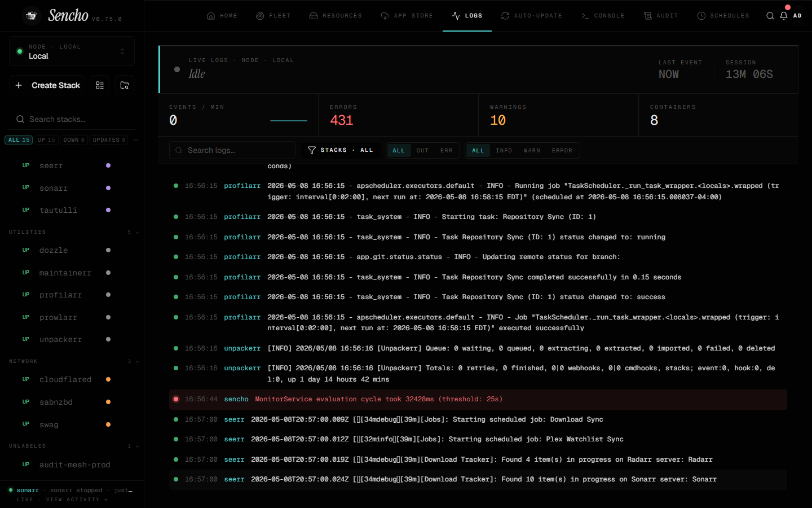Filter stacks by UPDATES 0
Image resolution: width=812 pixels, height=508 pixels.
point(109,140)
